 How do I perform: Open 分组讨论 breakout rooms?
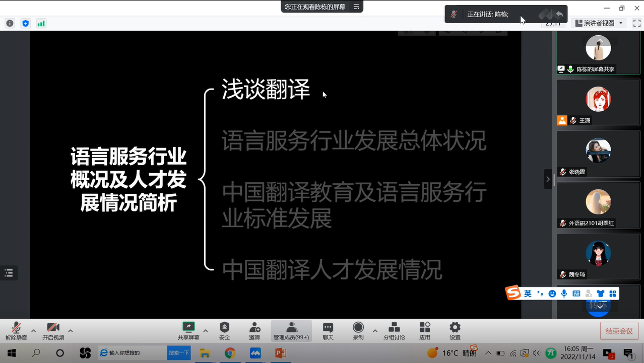(x=394, y=331)
